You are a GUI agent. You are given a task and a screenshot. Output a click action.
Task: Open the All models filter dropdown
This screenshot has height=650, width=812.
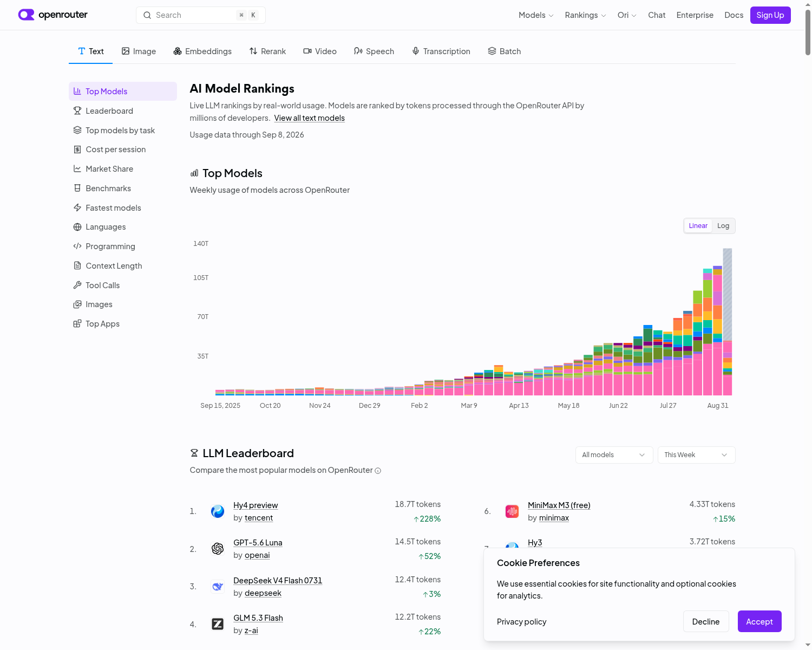pos(614,455)
